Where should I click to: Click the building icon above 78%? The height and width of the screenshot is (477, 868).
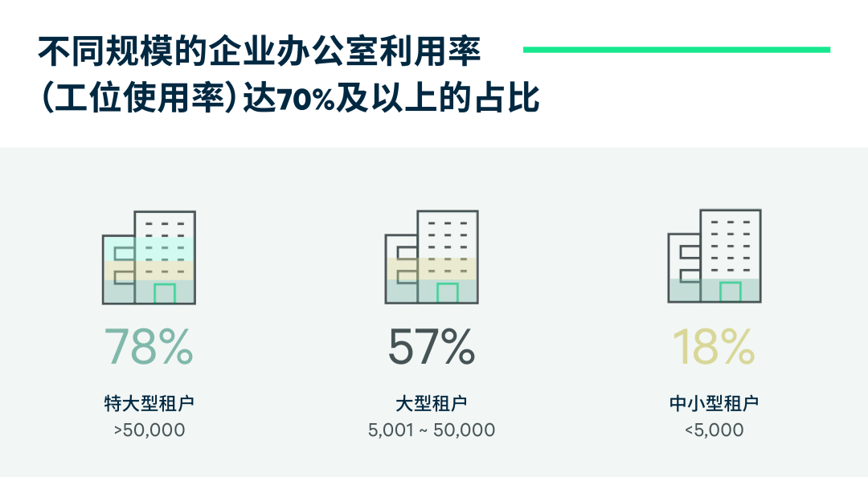(x=149, y=257)
